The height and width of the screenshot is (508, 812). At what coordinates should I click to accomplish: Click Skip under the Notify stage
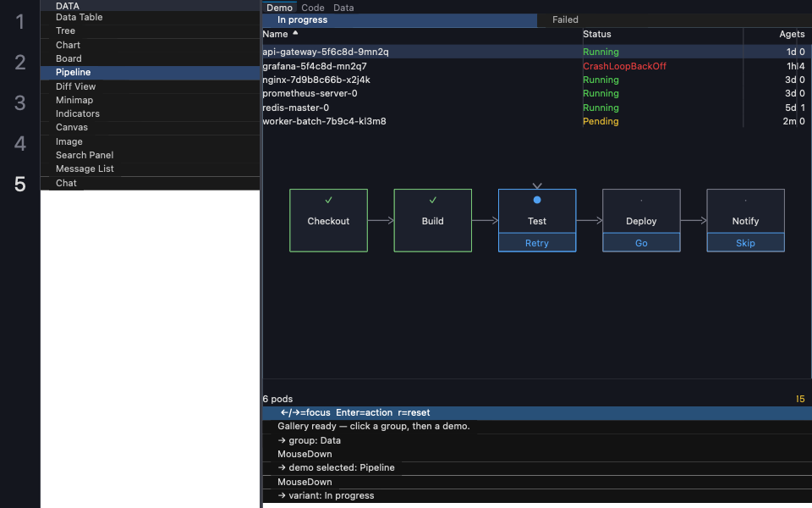click(x=745, y=243)
